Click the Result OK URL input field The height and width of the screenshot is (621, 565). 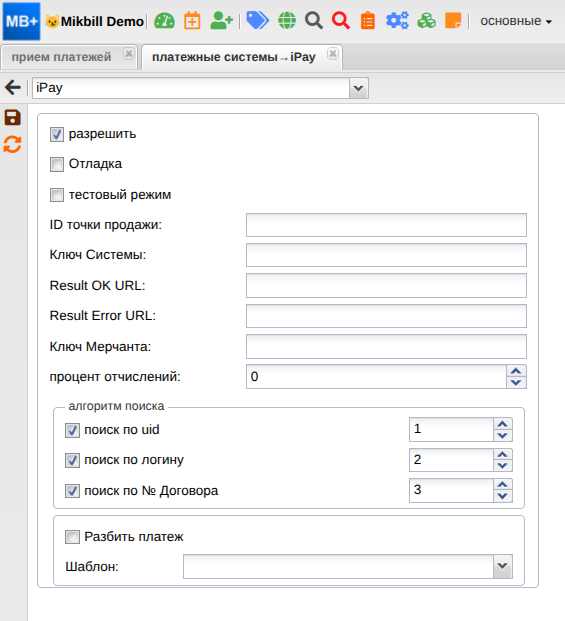click(386, 286)
